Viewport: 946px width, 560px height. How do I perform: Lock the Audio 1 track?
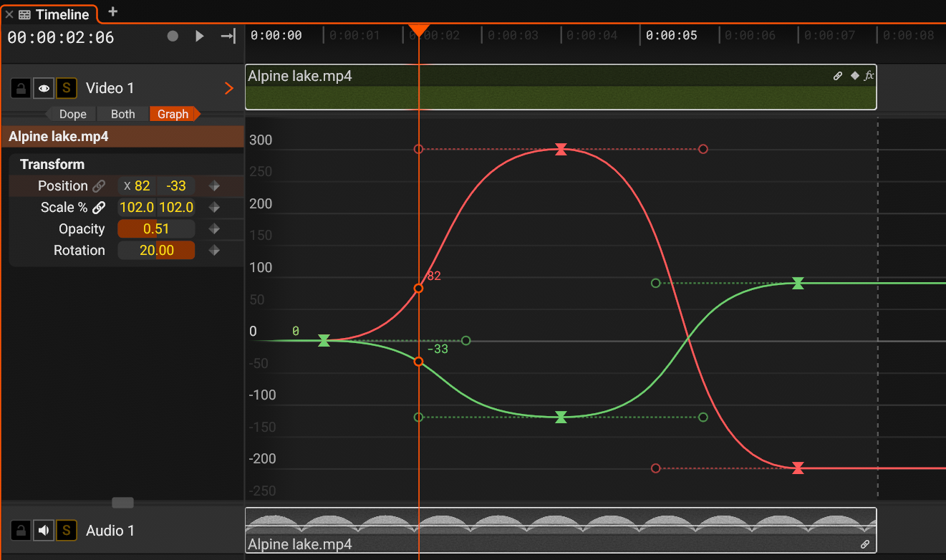pos(21,531)
